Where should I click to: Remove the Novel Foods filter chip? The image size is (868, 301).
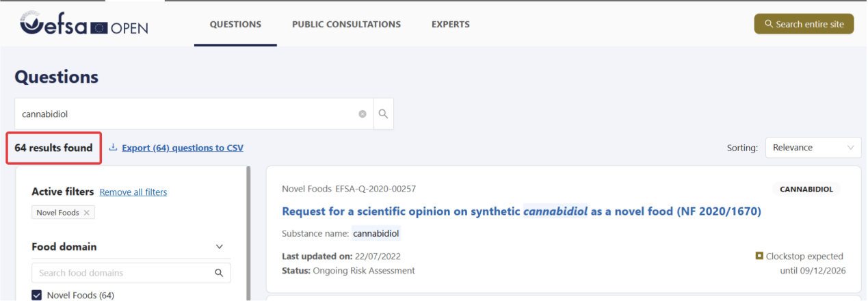point(86,213)
